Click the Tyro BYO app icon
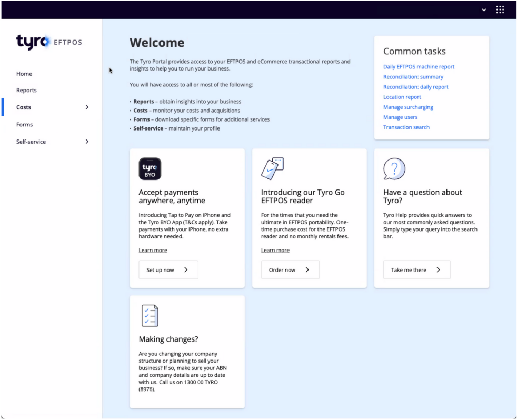This screenshot has width=517, height=420. [x=150, y=169]
